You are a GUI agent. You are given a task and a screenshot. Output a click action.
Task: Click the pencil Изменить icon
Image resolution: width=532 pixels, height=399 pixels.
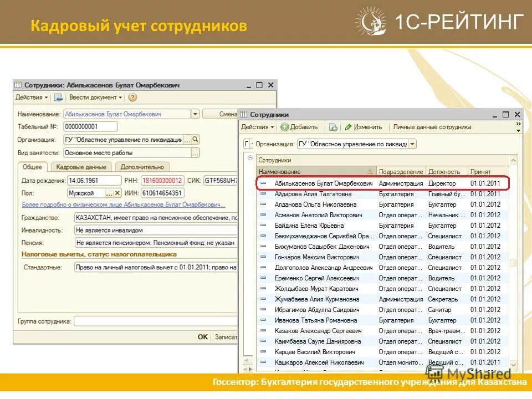click(x=348, y=127)
